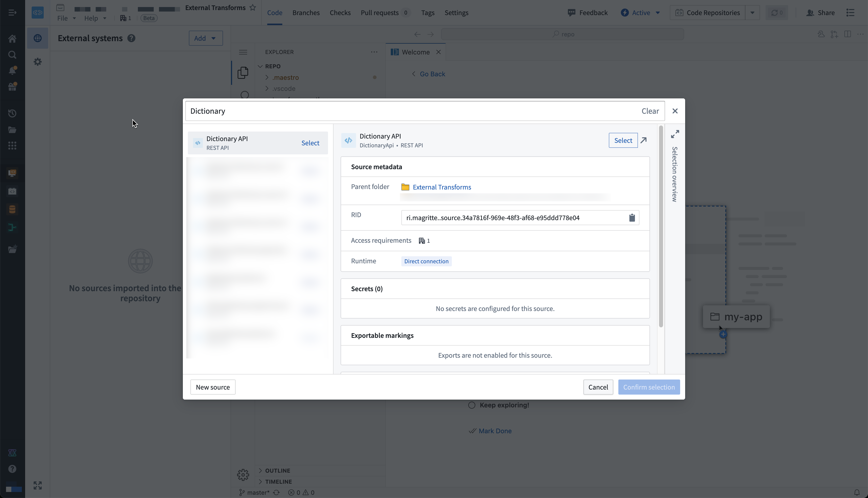Open Dictionary API in new tab arrow
Image resolution: width=868 pixels, height=498 pixels.
point(643,140)
